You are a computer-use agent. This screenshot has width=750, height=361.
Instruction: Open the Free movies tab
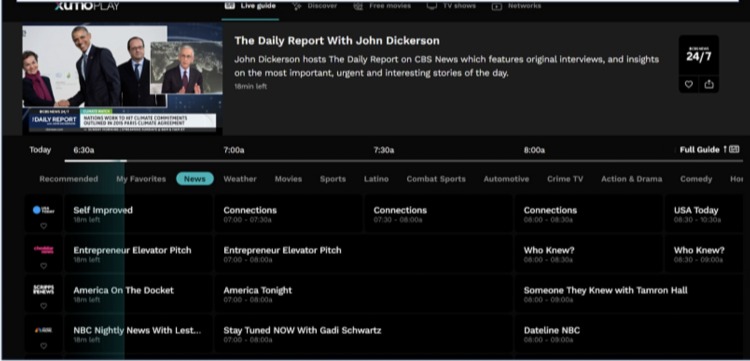coord(382,6)
